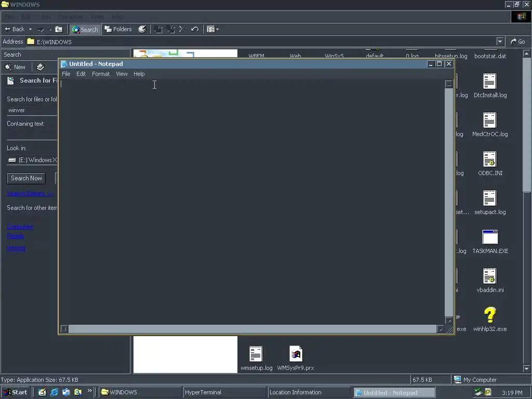Switch to Location Information taskbar button
Screen dimensions: 532x399
[x=309, y=393]
